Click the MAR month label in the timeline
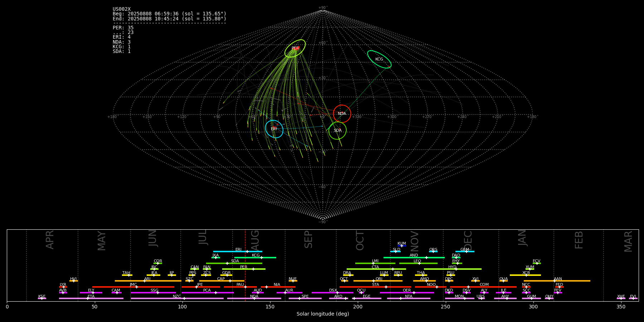 628,241
